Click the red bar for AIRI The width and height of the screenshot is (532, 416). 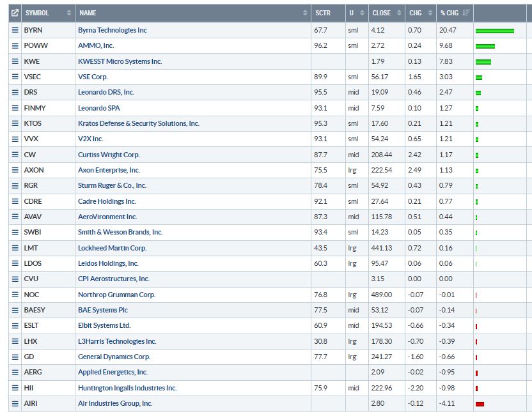[x=480, y=404]
